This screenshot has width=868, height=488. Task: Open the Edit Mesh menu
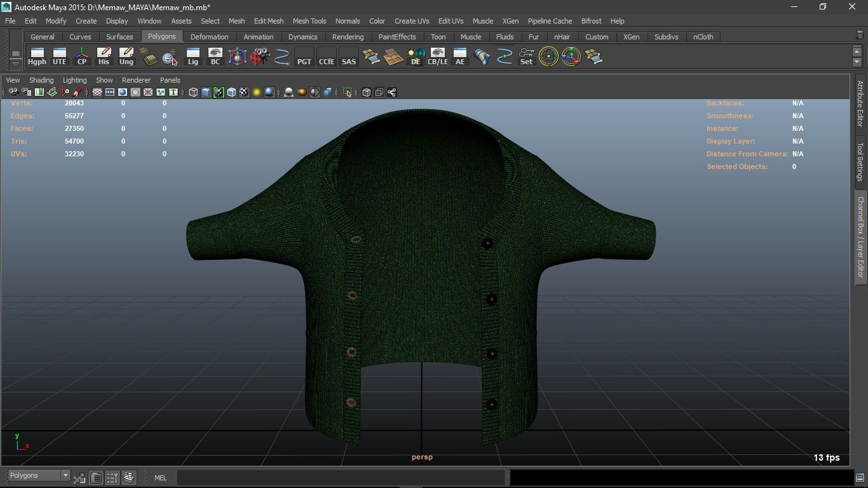(x=269, y=21)
